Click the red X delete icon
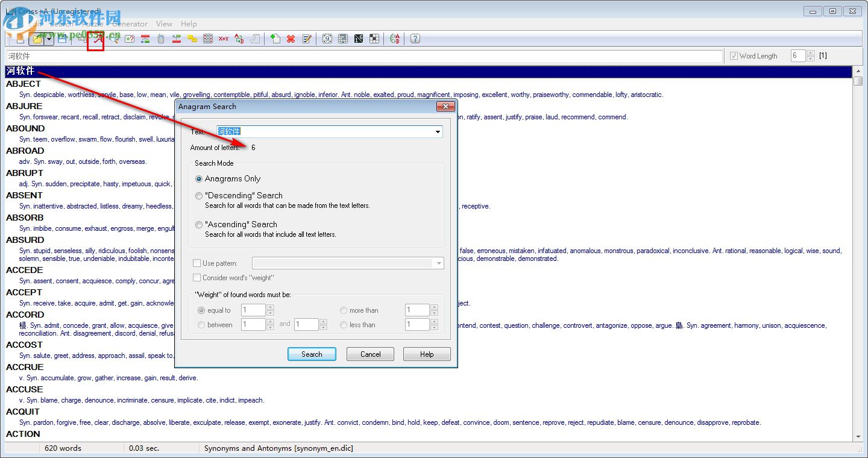868x458 pixels. point(291,39)
